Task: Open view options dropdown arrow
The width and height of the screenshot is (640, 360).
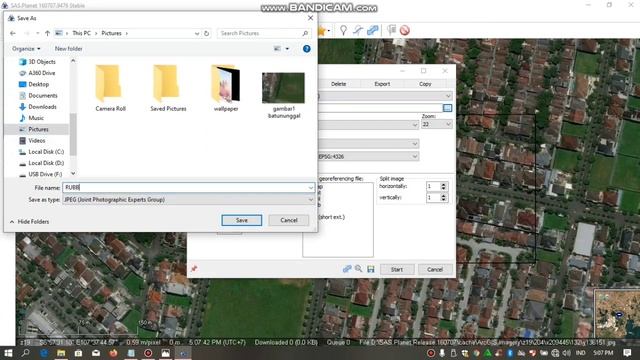Action: click(287, 49)
